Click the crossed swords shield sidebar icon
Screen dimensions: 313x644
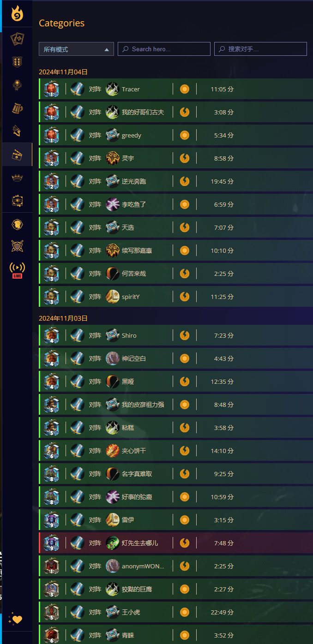pyautogui.click(x=17, y=246)
